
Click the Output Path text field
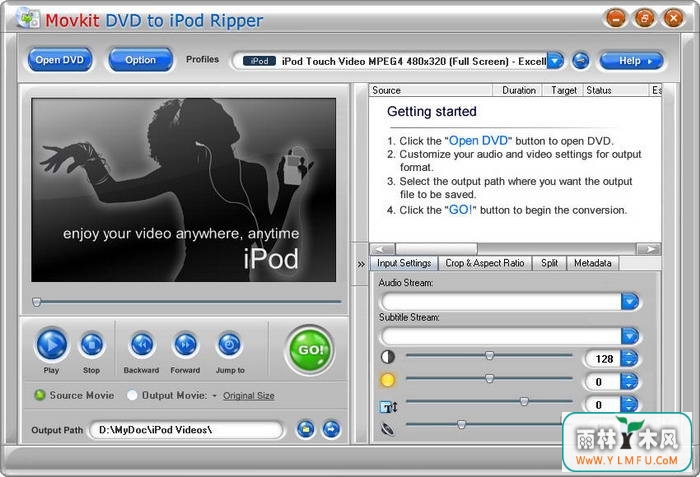tap(187, 430)
